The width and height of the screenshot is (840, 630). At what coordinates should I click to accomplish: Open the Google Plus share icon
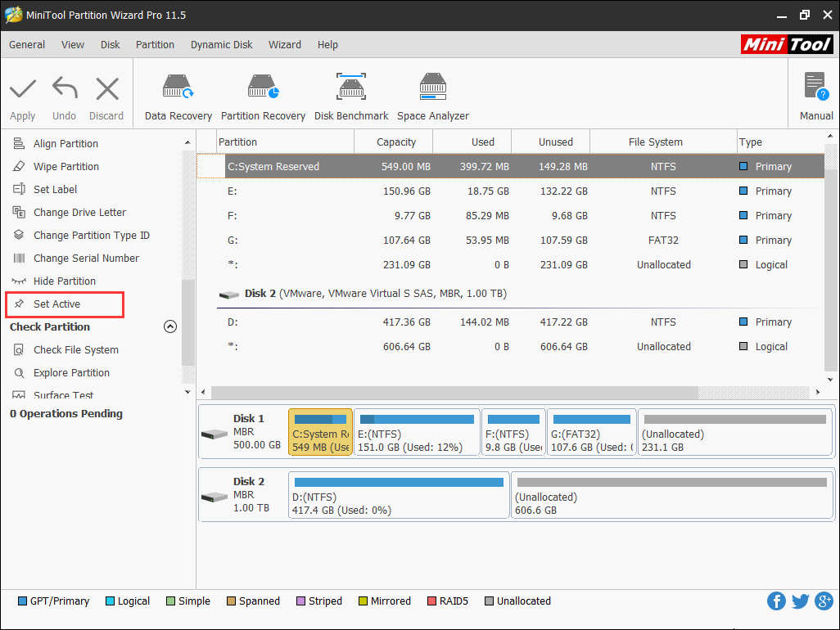(x=824, y=601)
